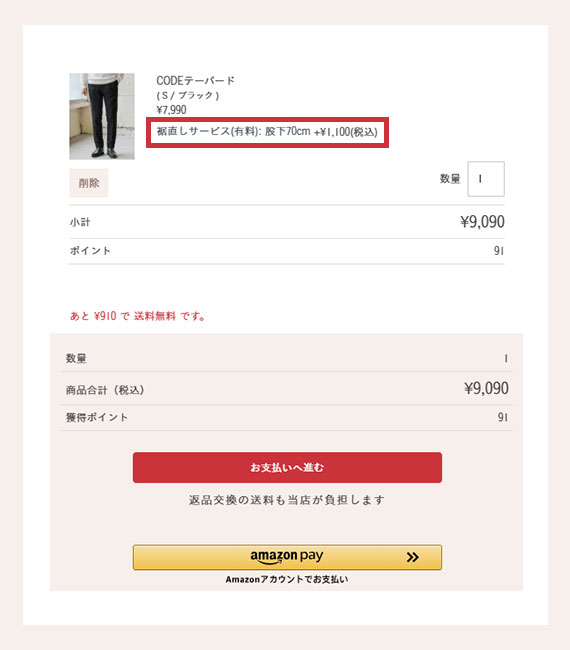Click the amazon pay logo
Screen dimensions: 570x650
286,556
